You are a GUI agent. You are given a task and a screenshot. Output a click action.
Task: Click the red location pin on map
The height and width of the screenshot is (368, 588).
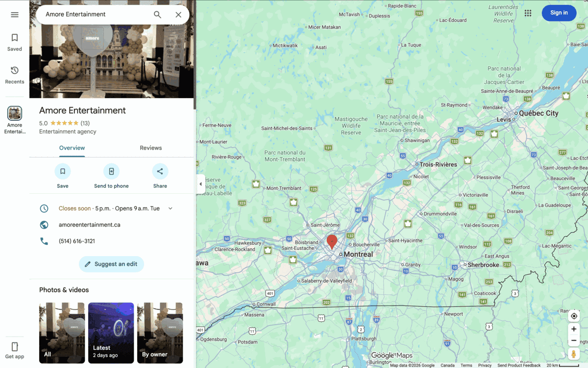point(332,242)
